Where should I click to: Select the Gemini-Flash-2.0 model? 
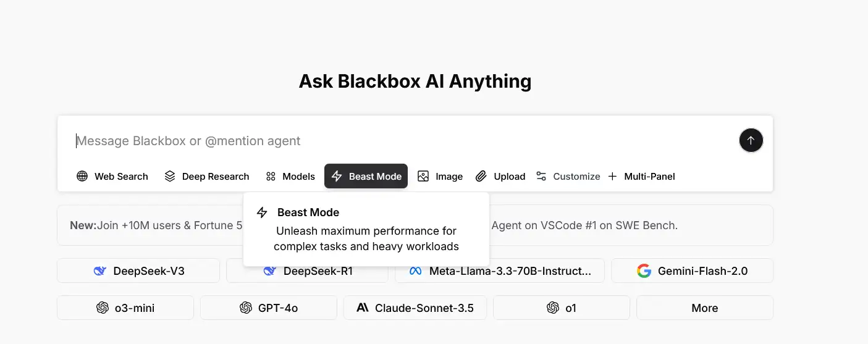click(x=692, y=271)
